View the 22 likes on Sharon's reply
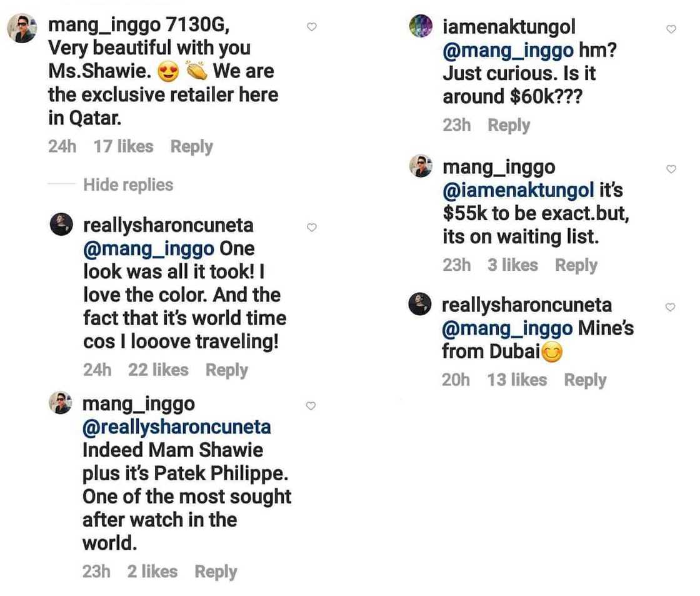The image size is (700, 596). tap(158, 370)
